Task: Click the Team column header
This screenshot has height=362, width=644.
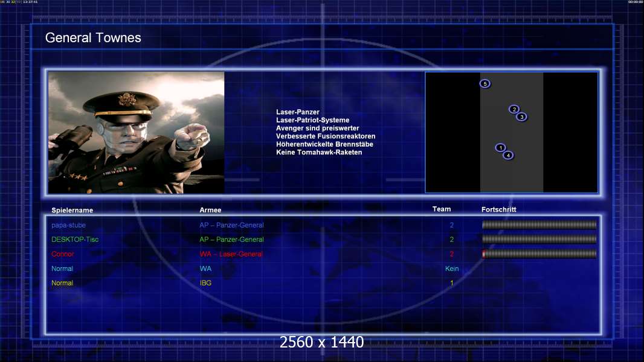Action: pyautogui.click(x=442, y=209)
